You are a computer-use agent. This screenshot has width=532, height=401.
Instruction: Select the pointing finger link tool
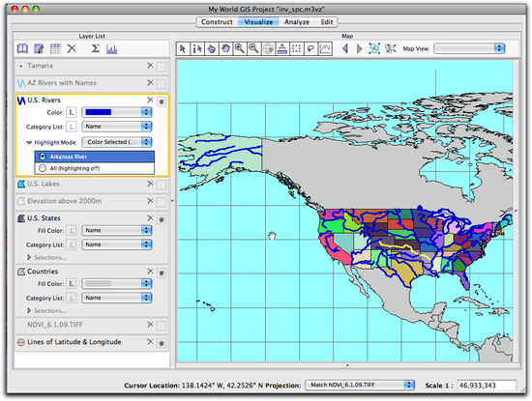coord(212,49)
